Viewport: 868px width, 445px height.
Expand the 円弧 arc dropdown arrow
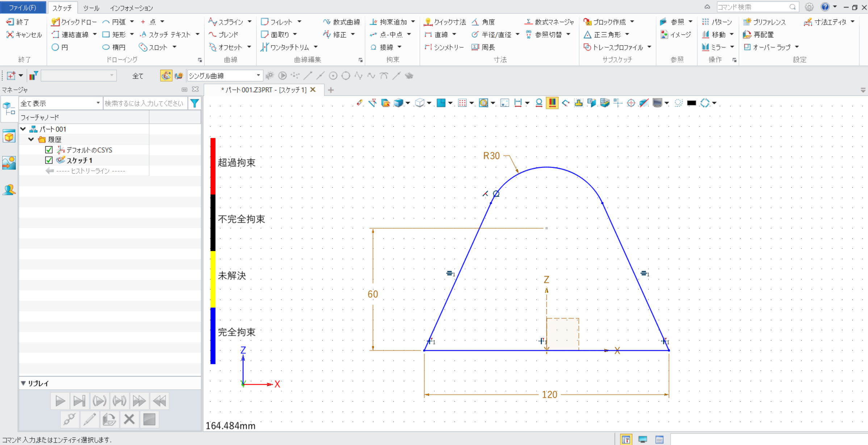[x=132, y=22]
